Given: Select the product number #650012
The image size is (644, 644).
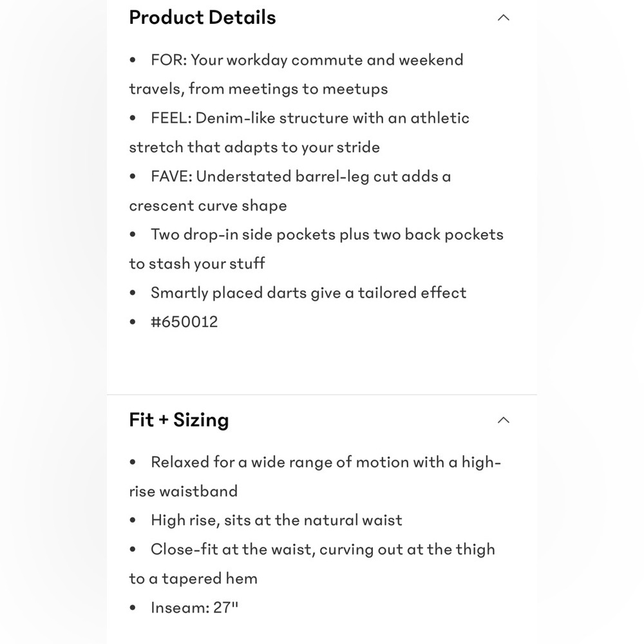Looking at the screenshot, I should click(184, 322).
